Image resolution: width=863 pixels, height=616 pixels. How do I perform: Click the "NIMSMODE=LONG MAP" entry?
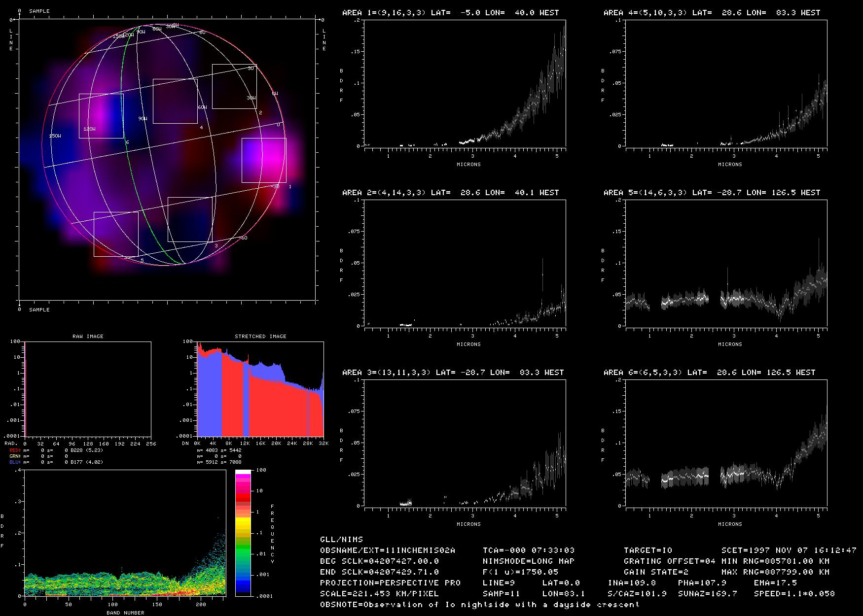click(x=529, y=561)
